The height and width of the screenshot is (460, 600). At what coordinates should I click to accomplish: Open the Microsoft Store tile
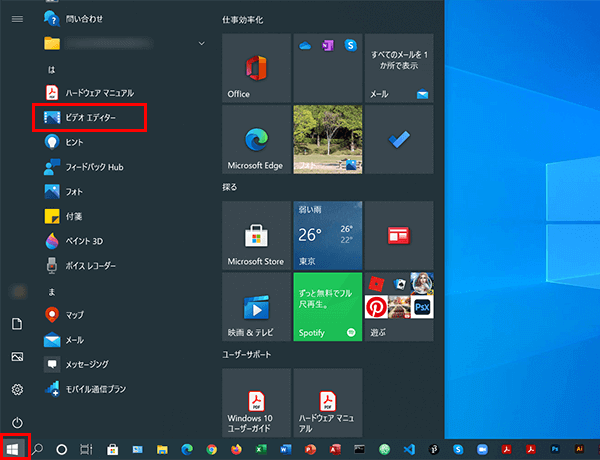click(x=256, y=235)
